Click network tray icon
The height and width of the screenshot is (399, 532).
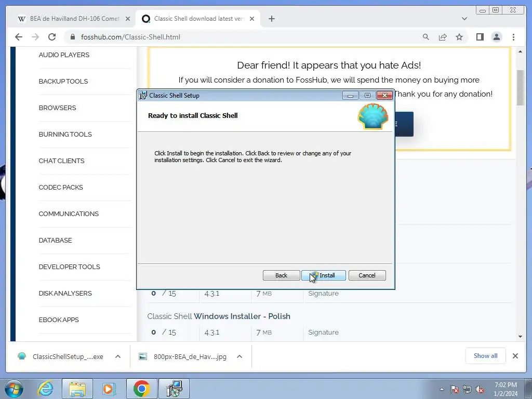coord(467,389)
